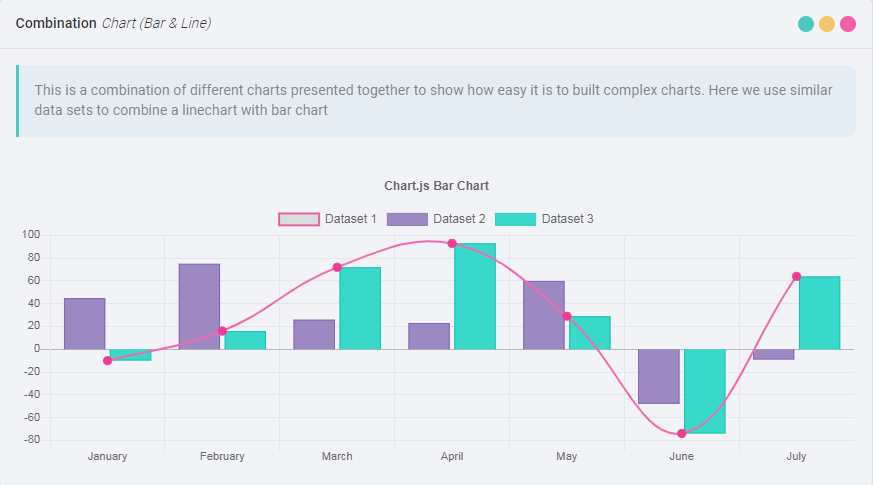Click the purple May bar
Viewport: 873px width, 485px height.
[x=544, y=315]
